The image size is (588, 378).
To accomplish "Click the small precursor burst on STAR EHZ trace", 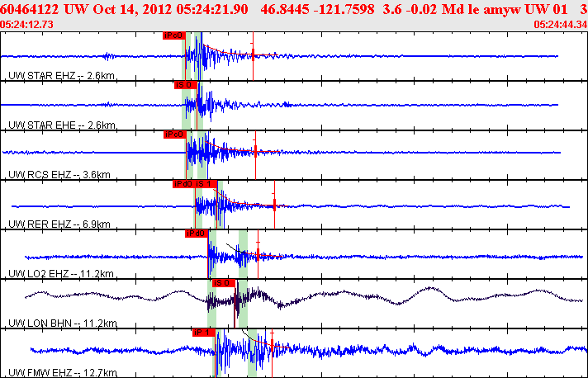I will [x=109, y=56].
